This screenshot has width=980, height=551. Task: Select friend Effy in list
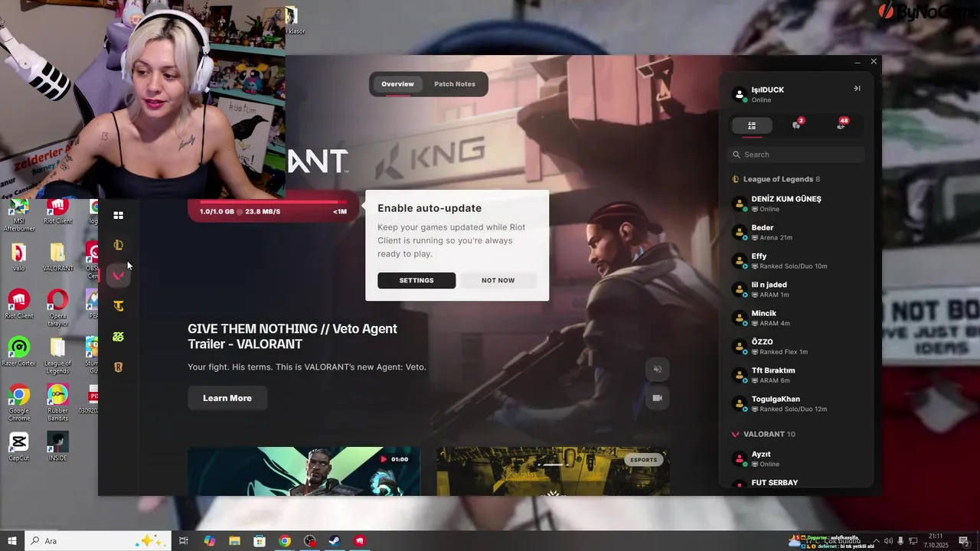[x=796, y=261]
